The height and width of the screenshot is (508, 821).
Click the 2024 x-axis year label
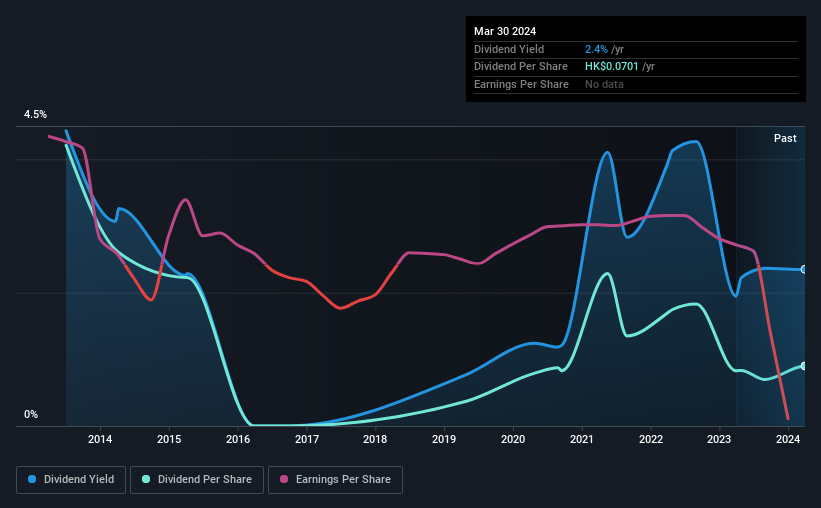tap(788, 439)
